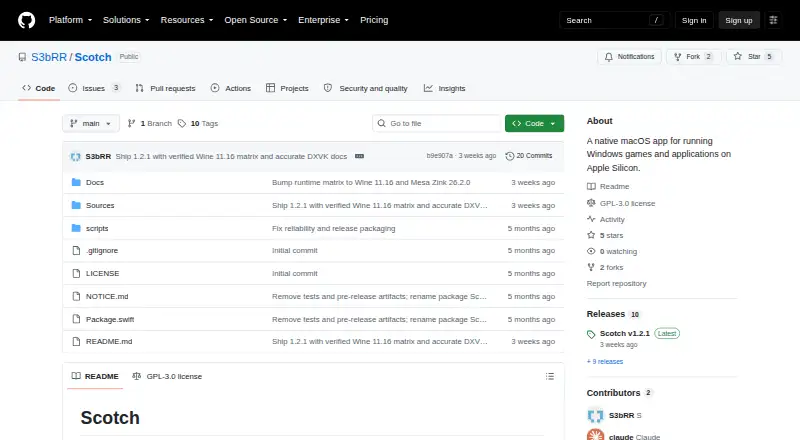Open the README outline icon
The width and height of the screenshot is (800, 440).
point(549,376)
